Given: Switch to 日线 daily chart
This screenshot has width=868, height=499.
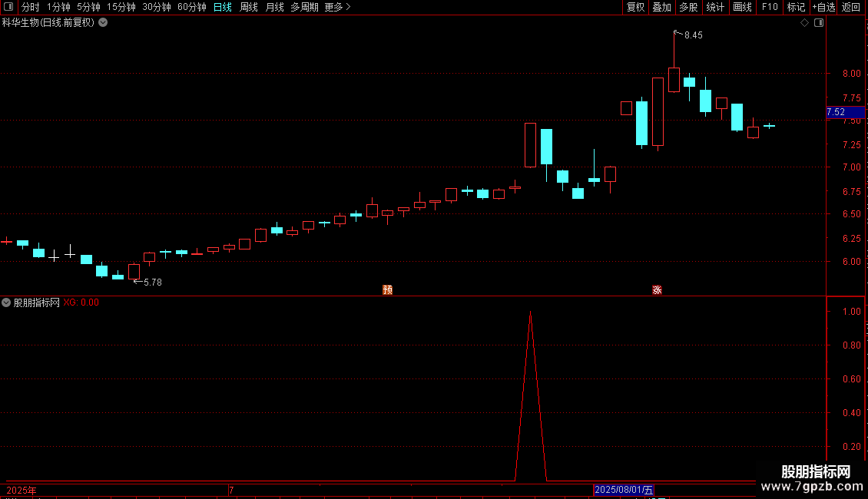Looking at the screenshot, I should click(223, 7).
